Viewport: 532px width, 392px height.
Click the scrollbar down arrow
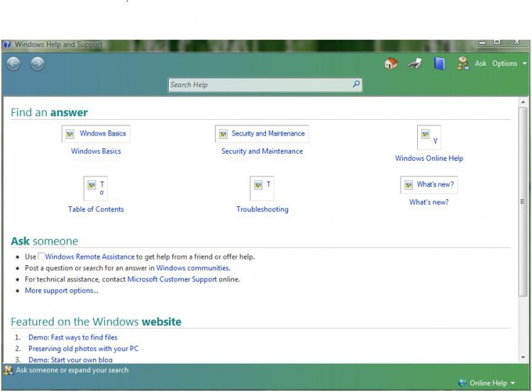click(523, 357)
